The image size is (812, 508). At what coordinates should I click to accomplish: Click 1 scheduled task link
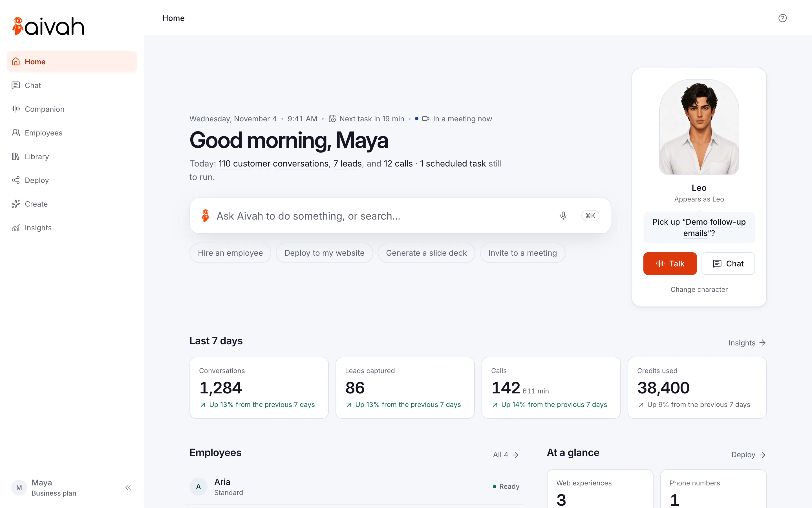tap(453, 164)
